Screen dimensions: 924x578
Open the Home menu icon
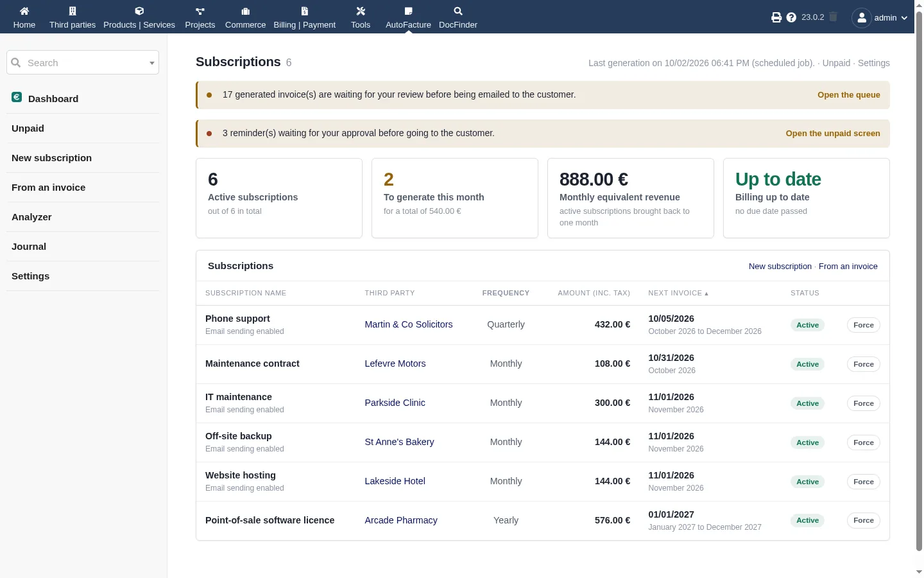pos(24,11)
